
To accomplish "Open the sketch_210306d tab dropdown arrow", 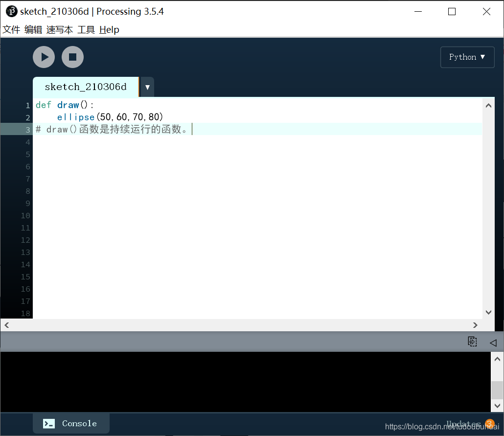I will (147, 87).
